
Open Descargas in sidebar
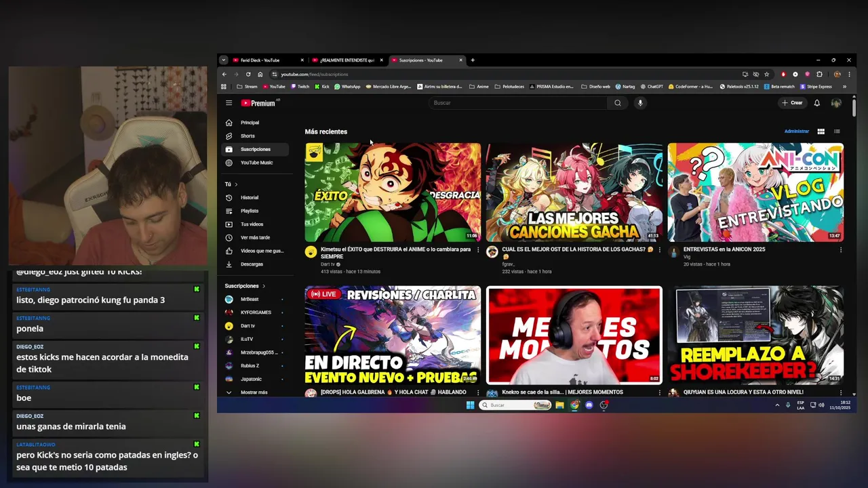[256, 264]
